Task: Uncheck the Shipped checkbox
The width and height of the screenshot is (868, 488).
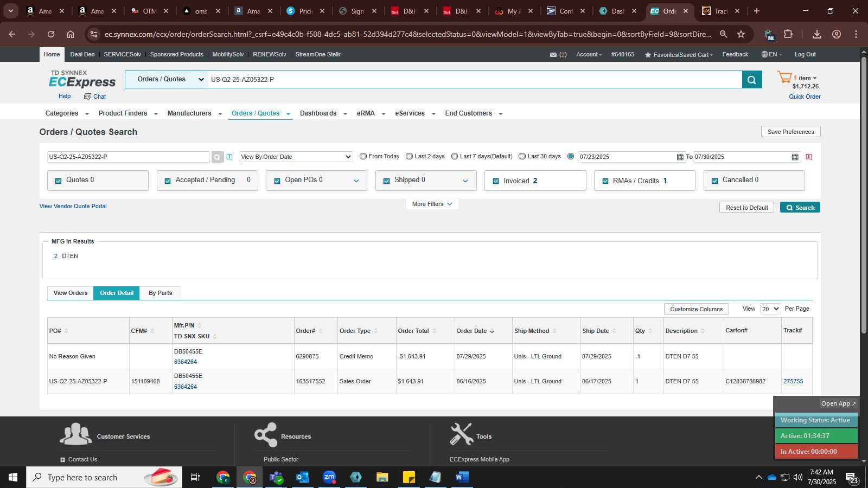Action: [386, 181]
